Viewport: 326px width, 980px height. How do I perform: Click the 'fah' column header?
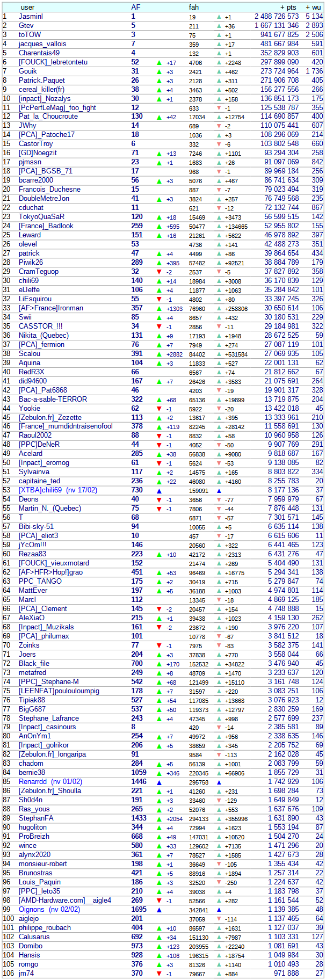194,8
